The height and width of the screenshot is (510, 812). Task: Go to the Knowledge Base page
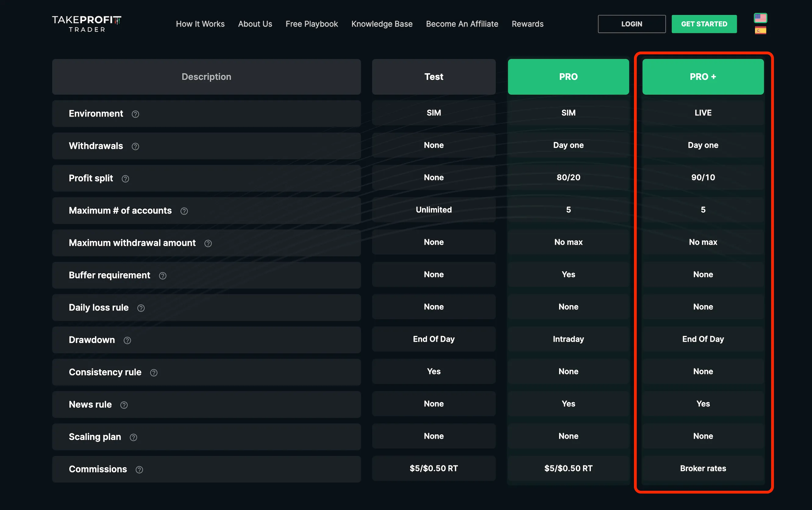click(382, 24)
